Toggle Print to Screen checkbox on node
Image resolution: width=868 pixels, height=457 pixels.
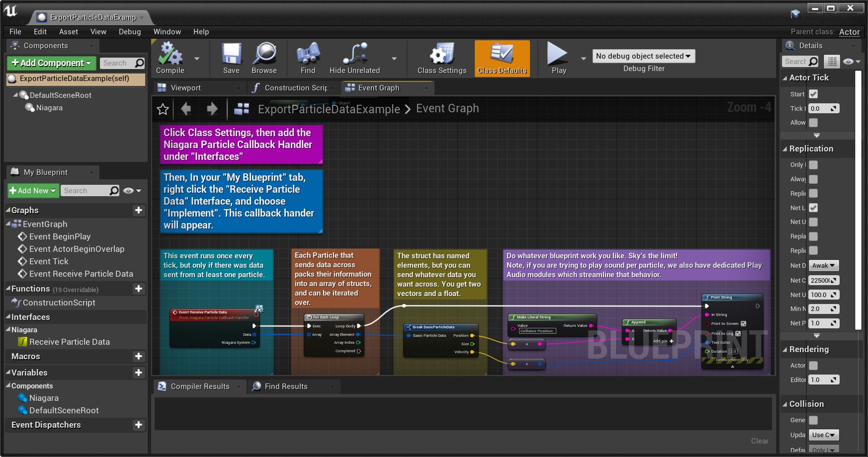(743, 324)
